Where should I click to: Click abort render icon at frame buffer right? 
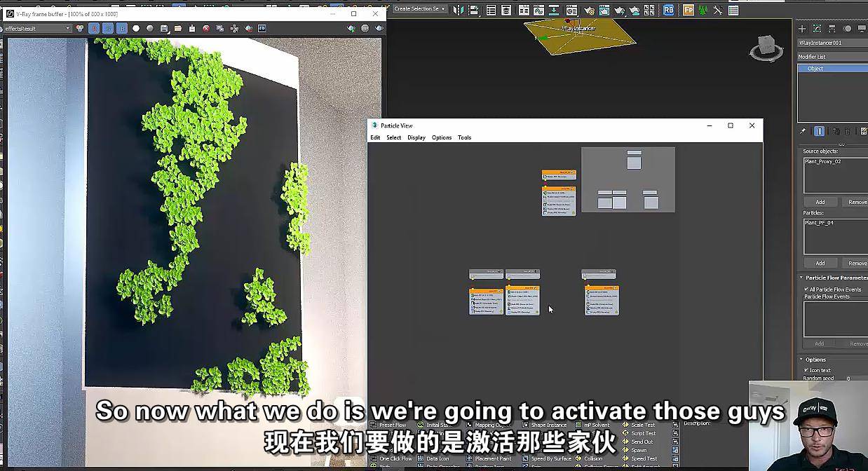coord(365,28)
